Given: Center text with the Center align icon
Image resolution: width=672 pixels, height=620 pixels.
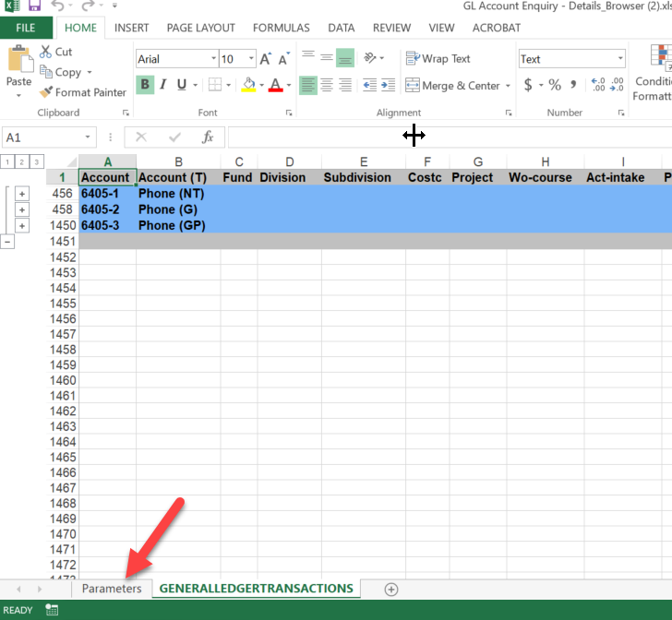Looking at the screenshot, I should [327, 85].
